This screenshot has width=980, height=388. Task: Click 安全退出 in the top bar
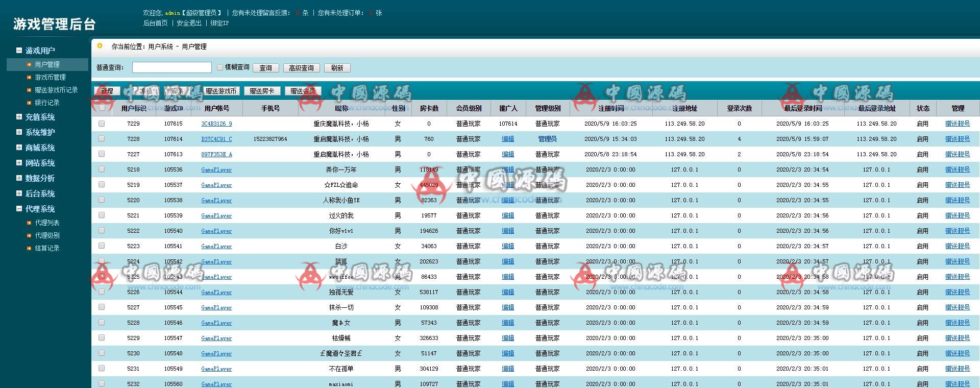pos(189,23)
